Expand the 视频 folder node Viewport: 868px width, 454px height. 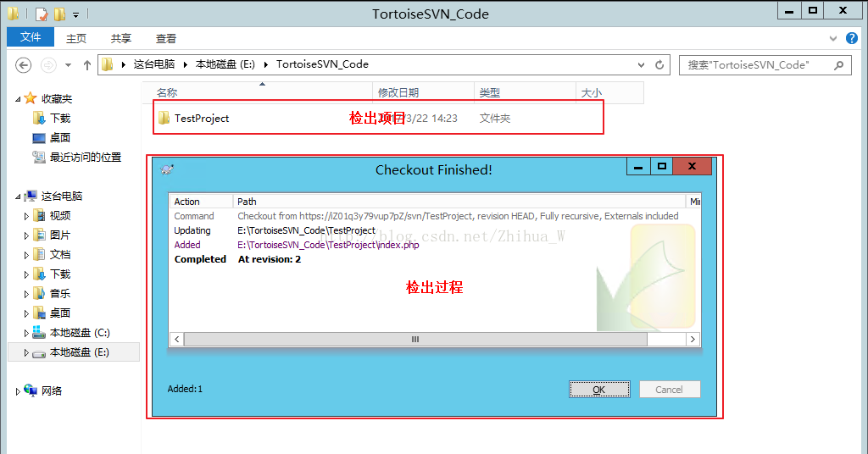tap(26, 216)
